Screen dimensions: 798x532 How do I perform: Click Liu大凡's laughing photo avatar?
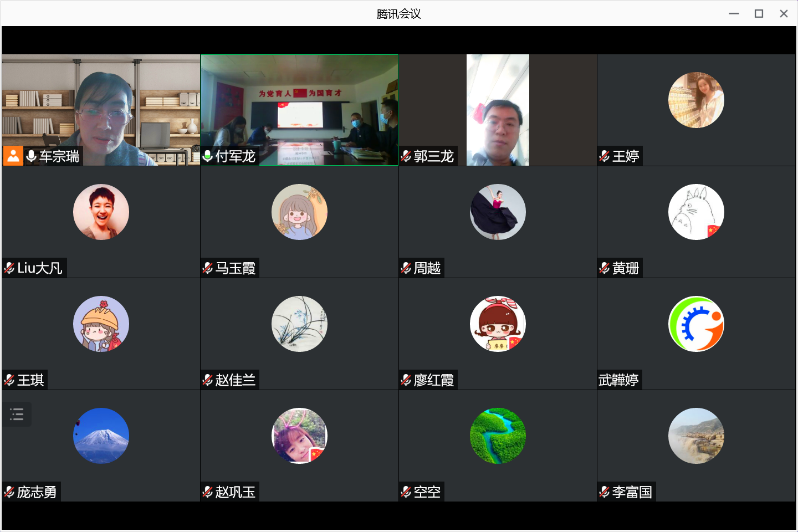point(101,212)
